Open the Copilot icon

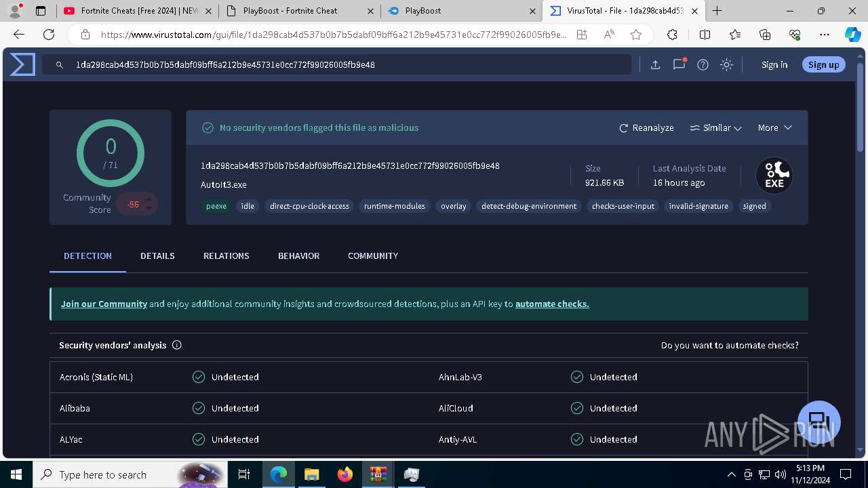point(852,35)
